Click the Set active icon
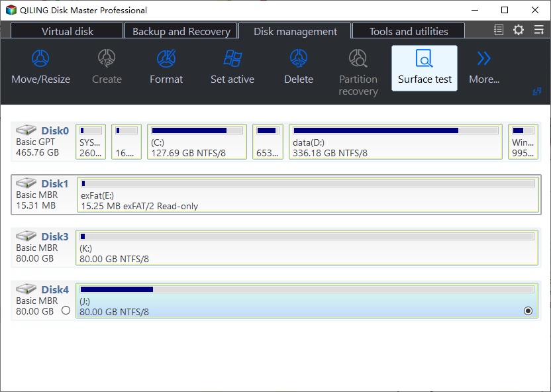Viewport: 551px width, 392px height. [232, 58]
